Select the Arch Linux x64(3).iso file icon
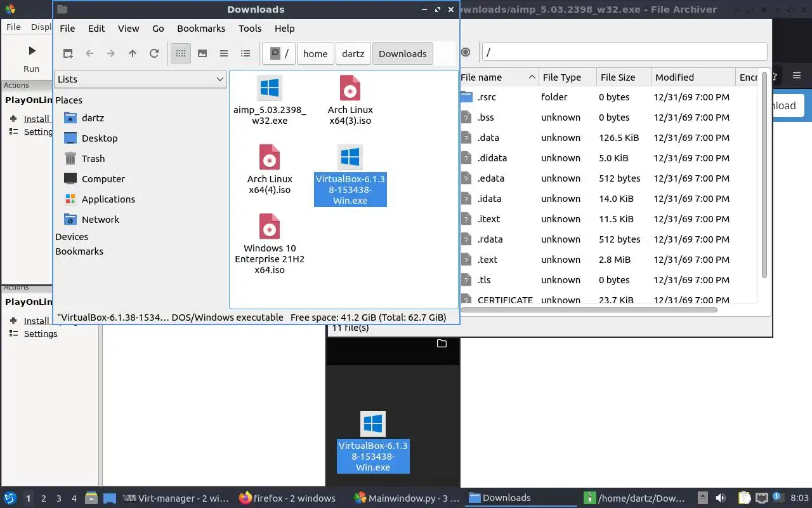 coord(350,88)
